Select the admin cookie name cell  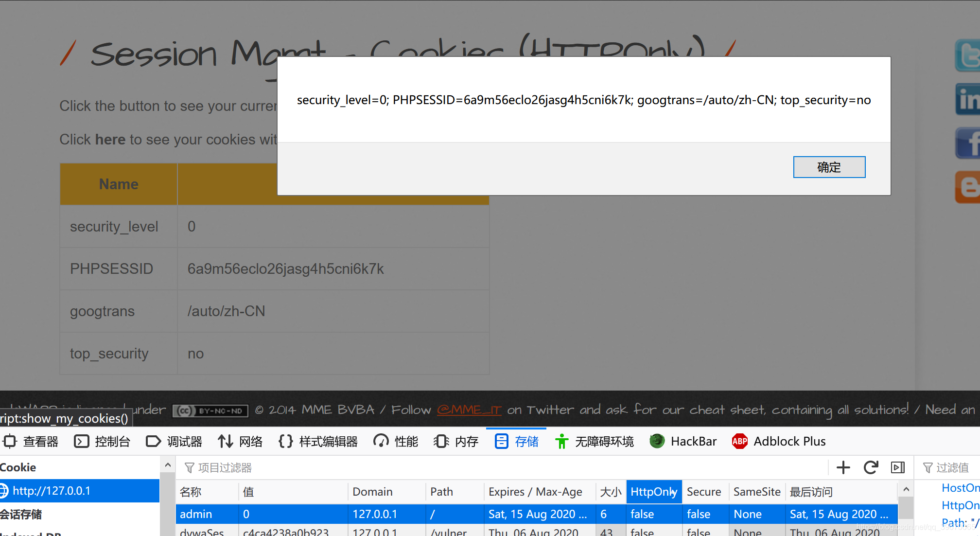coord(207,514)
